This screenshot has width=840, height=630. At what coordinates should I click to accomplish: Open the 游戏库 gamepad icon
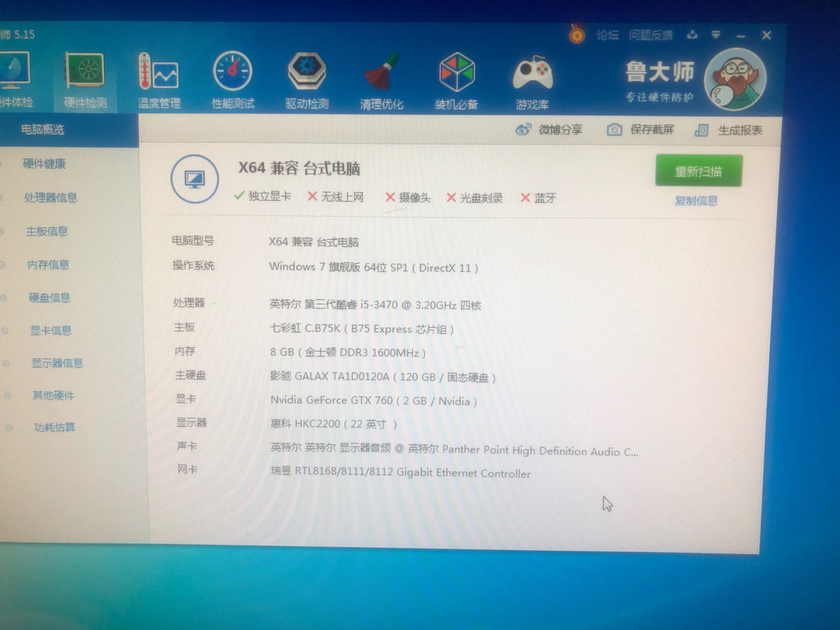click(x=532, y=73)
